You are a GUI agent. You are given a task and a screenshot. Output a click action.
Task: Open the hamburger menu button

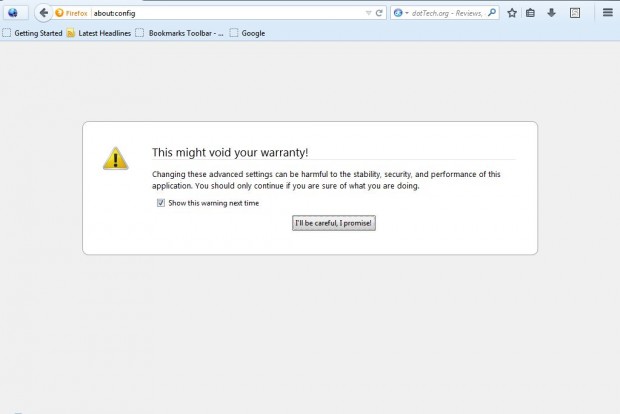click(x=608, y=13)
